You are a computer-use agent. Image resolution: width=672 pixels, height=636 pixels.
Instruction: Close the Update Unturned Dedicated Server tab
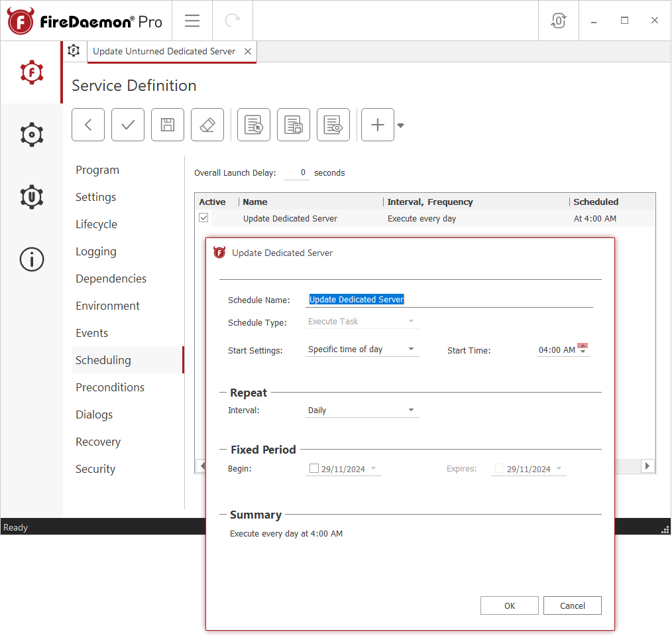click(248, 52)
